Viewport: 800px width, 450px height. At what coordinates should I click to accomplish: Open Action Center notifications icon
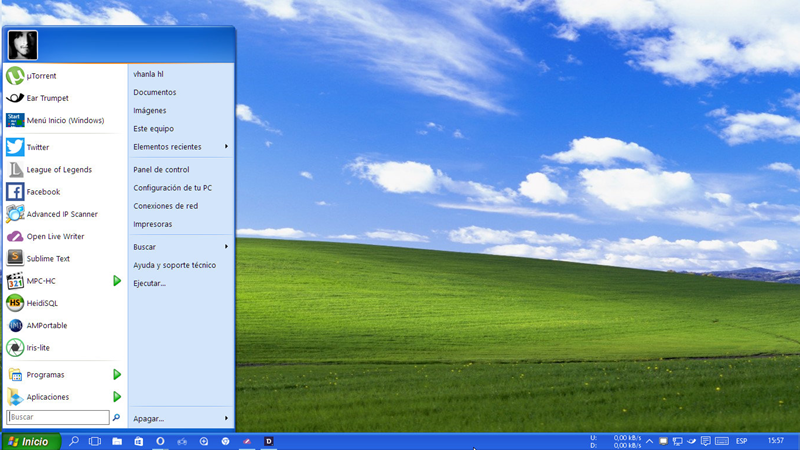click(x=706, y=441)
